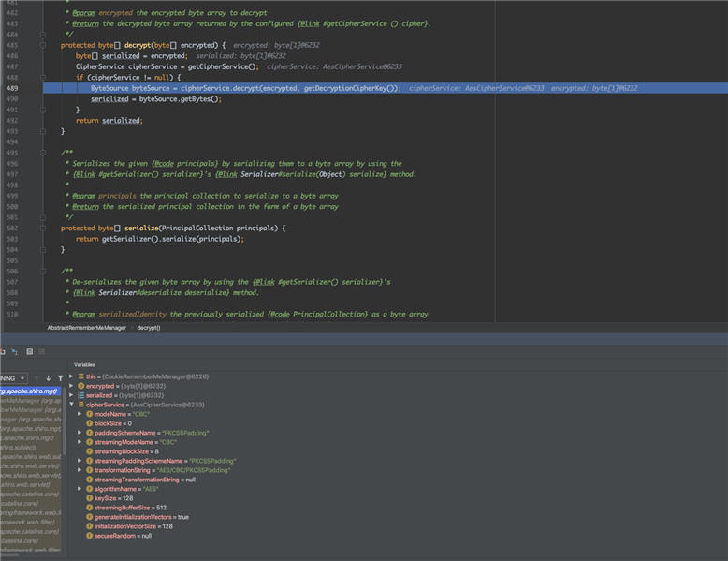Expand the 'this' variable node

(x=71, y=376)
